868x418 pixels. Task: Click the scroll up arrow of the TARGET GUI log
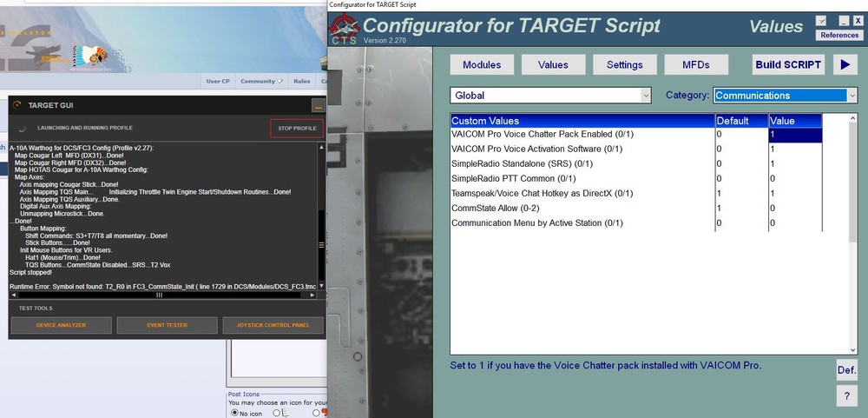click(x=321, y=147)
